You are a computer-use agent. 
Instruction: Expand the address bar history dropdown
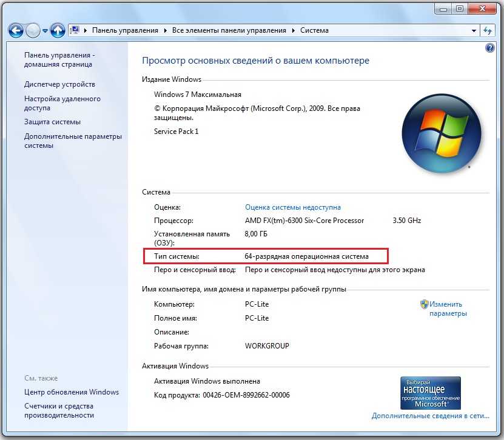pos(474,30)
